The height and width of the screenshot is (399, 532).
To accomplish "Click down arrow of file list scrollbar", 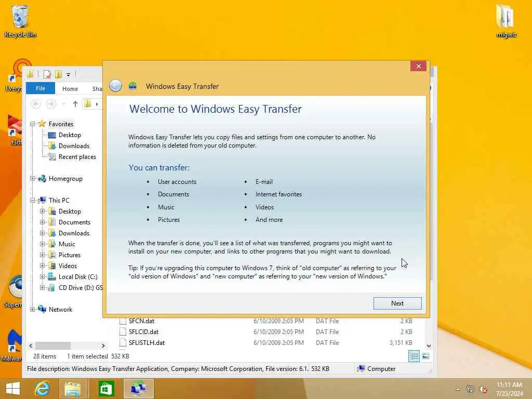I will [x=429, y=345].
